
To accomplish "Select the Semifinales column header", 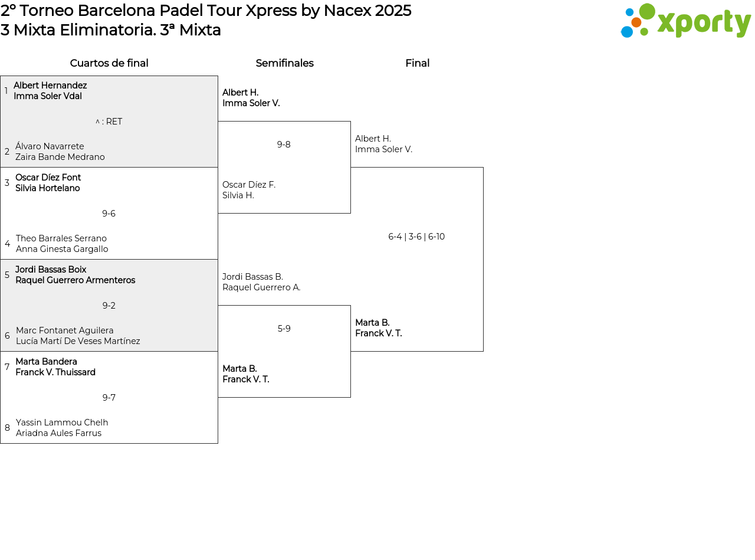I will [x=284, y=63].
